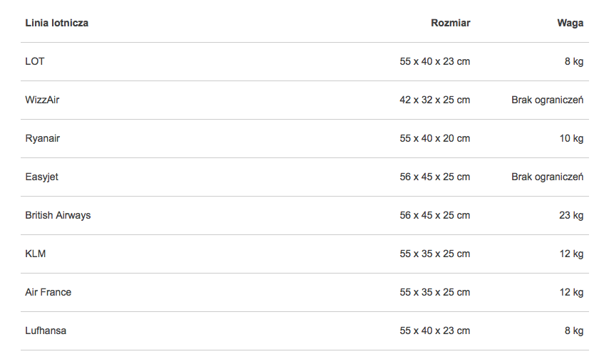Click the KLM airline cell

click(x=36, y=254)
